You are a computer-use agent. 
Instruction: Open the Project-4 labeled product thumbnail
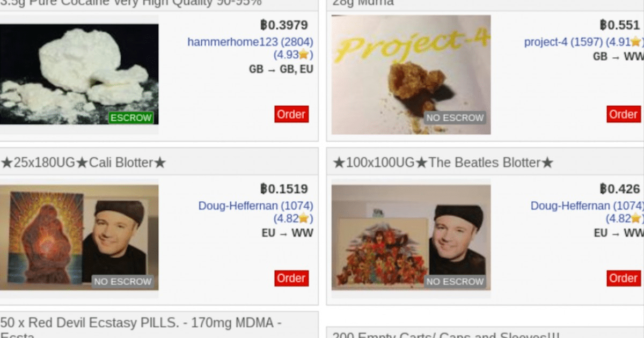click(411, 74)
